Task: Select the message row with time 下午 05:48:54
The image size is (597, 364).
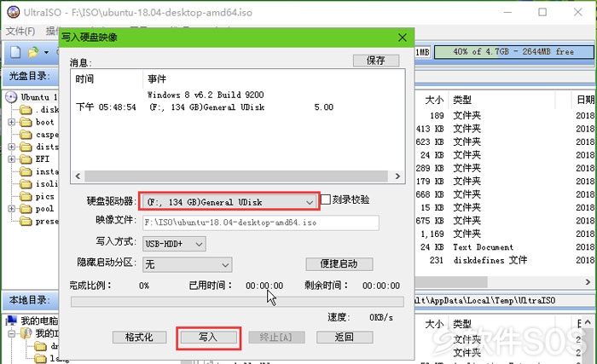Action: coord(205,107)
